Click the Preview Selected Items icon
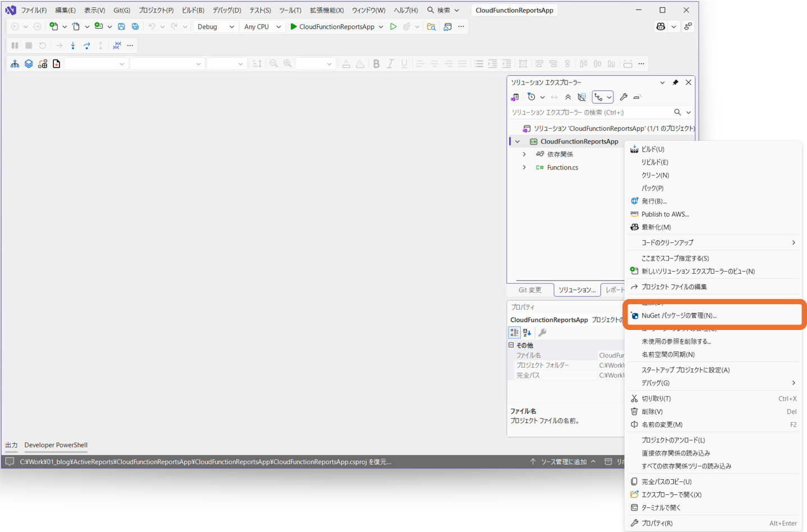Viewport: 807px width, 532px height. [x=637, y=97]
